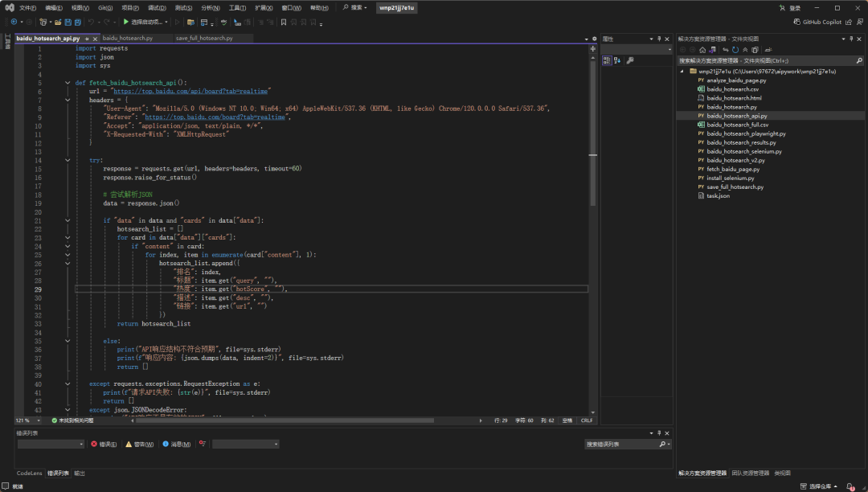Viewport: 868px width, 492px height.
Task: Click the build filter icon in Error List
Action: [x=203, y=444]
